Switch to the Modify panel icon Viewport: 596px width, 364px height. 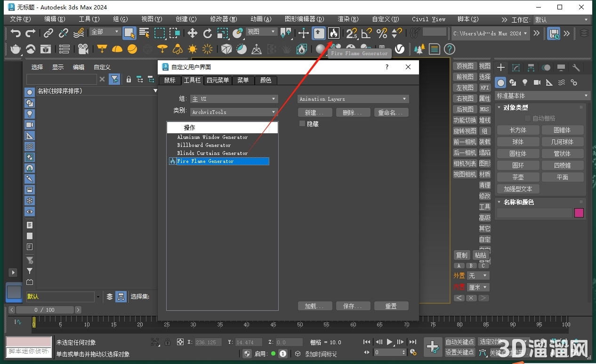pyautogui.click(x=516, y=68)
